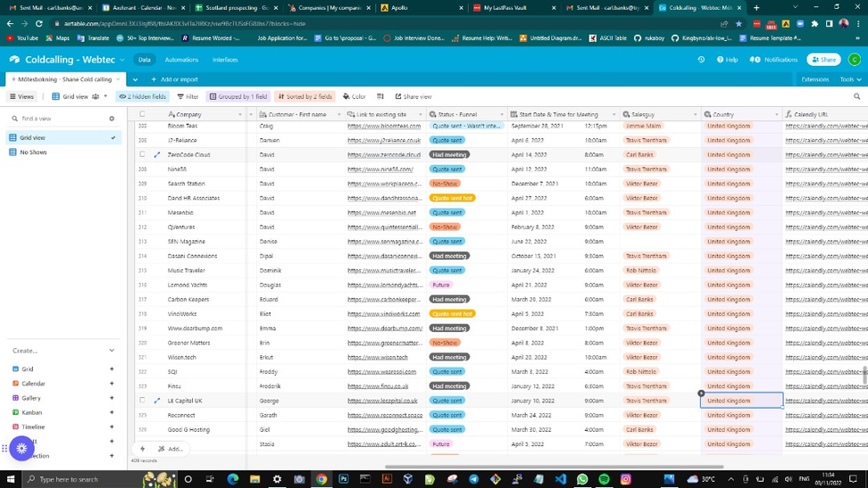Click the Find a view input
Image resolution: width=868 pixels, height=488 pixels.
pyautogui.click(x=61, y=119)
